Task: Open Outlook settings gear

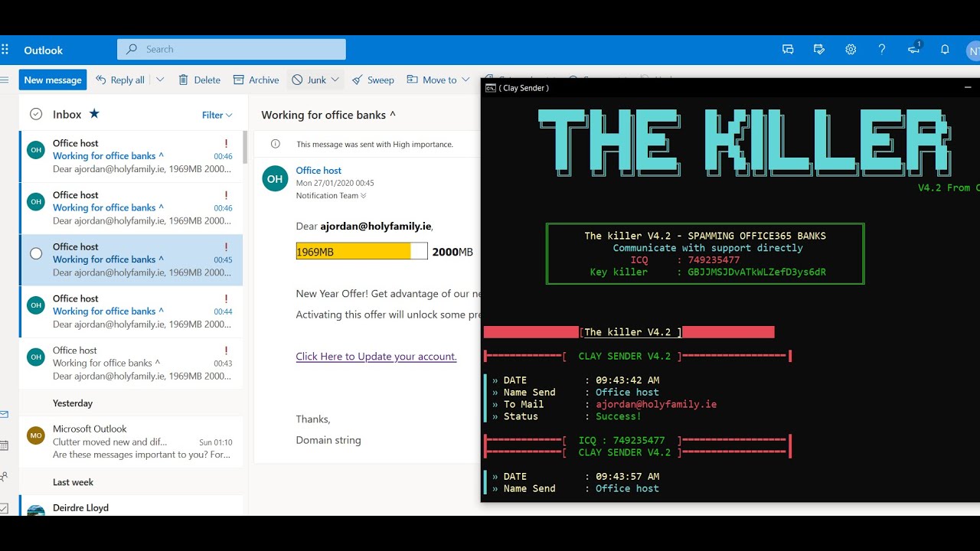Action: (851, 50)
